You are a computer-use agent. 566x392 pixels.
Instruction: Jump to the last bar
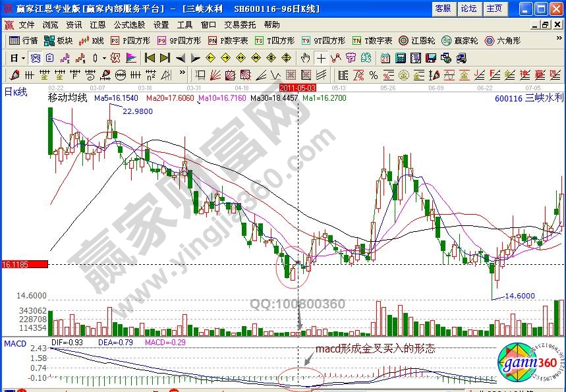tap(165, 58)
